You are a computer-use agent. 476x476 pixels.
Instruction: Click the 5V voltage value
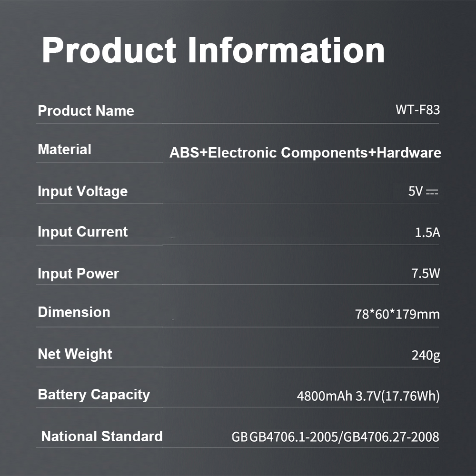coord(415,192)
